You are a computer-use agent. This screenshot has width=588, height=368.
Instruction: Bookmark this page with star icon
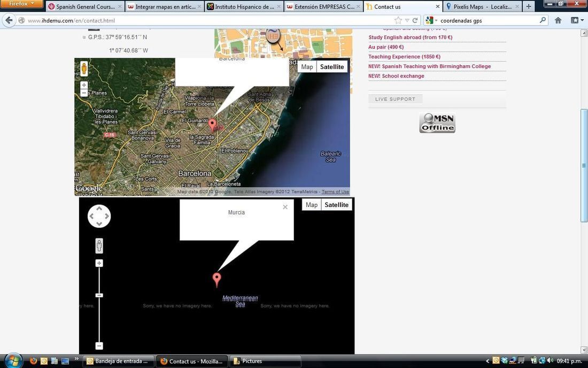pos(398,20)
